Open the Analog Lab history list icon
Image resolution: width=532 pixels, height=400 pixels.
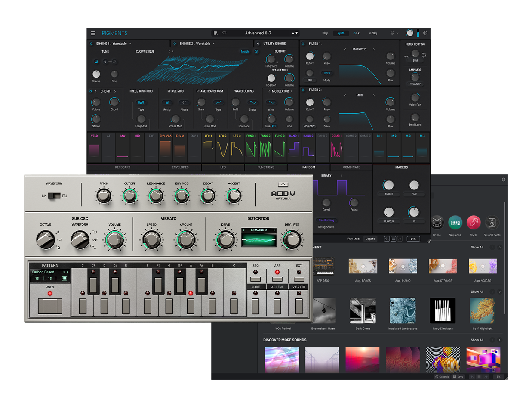pyautogui.click(x=479, y=377)
